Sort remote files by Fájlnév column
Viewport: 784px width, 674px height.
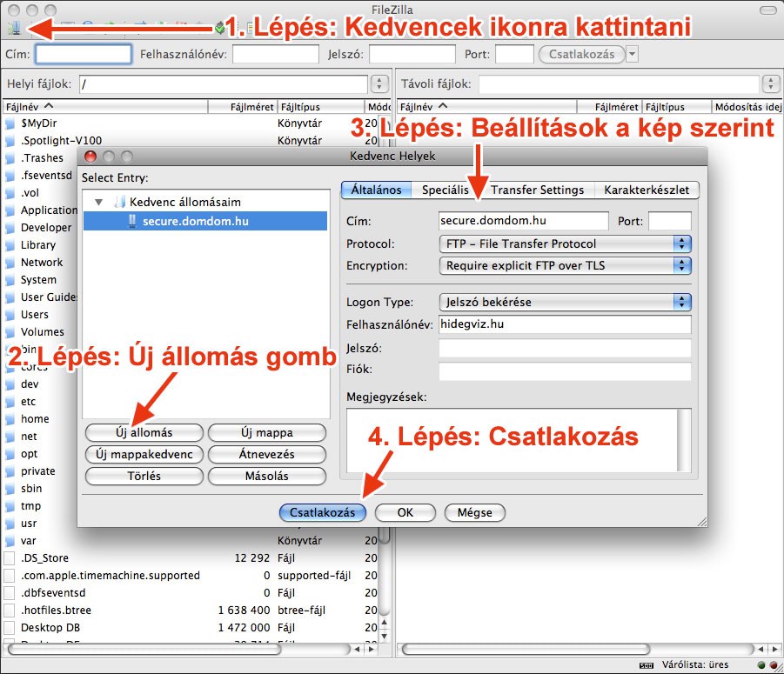[486, 107]
